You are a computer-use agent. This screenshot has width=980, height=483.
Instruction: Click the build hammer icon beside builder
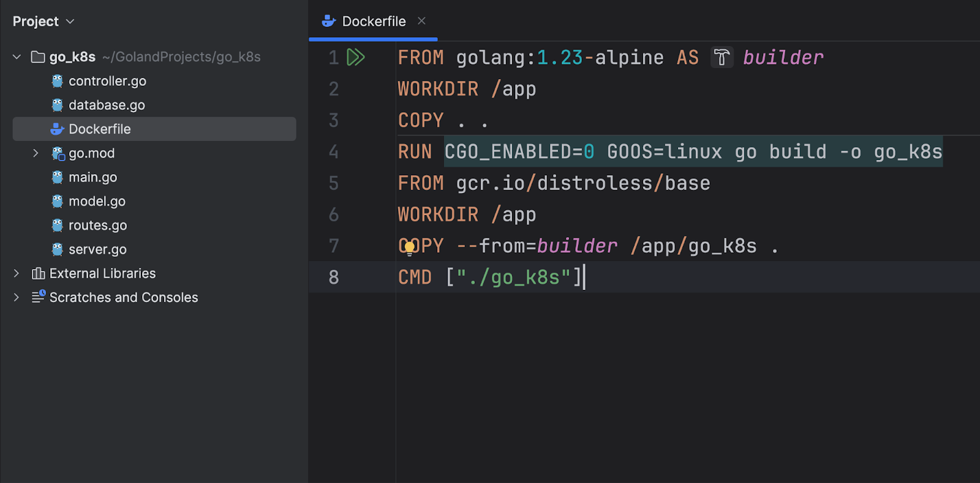click(x=722, y=58)
